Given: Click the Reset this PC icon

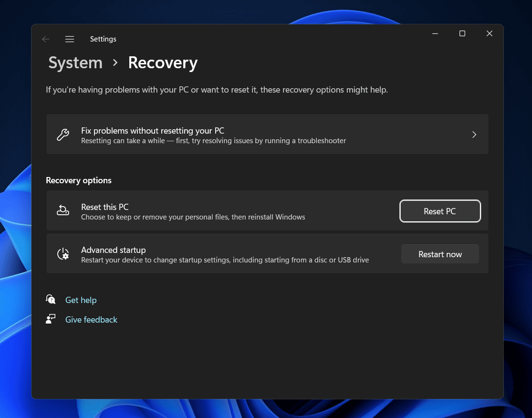Looking at the screenshot, I should [63, 210].
